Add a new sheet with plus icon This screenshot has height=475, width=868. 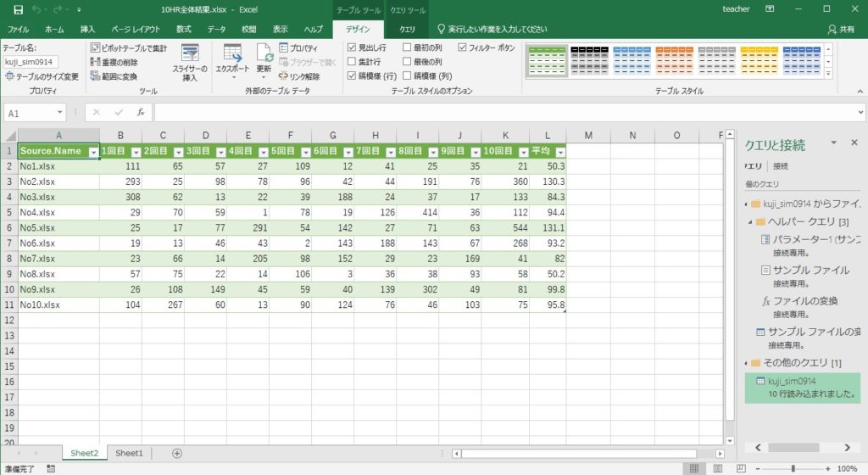tap(177, 454)
